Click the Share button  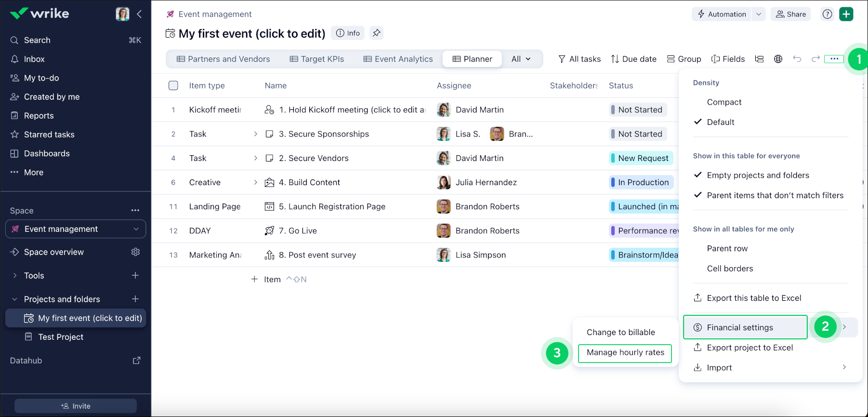pyautogui.click(x=791, y=14)
